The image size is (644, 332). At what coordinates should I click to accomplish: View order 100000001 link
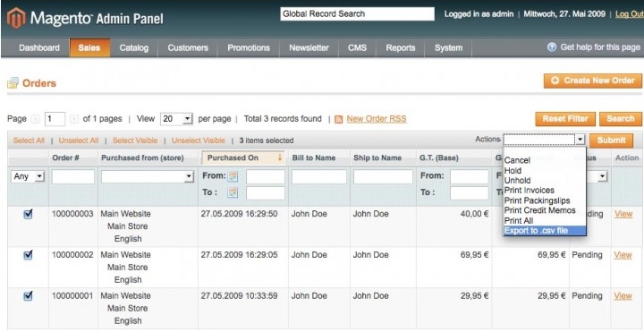[x=623, y=296]
